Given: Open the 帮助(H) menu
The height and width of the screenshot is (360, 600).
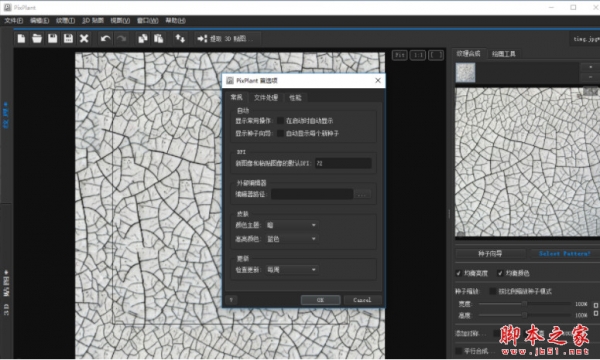Looking at the screenshot, I should pyautogui.click(x=175, y=21).
